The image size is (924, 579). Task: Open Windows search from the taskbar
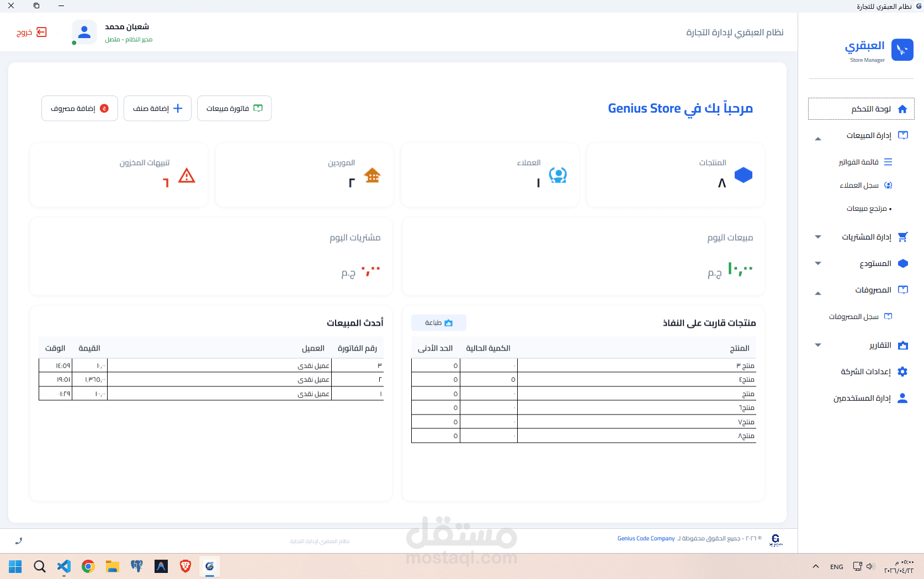click(40, 566)
